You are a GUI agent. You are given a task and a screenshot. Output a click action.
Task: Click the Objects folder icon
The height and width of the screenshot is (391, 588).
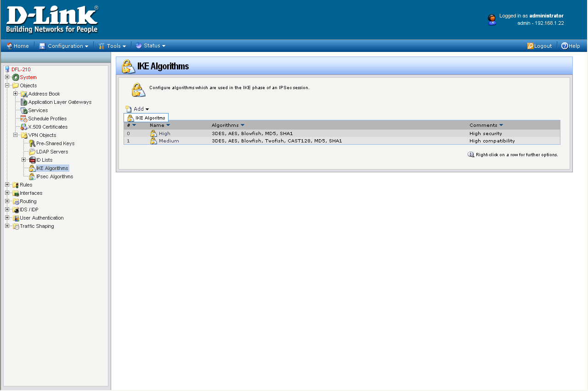pyautogui.click(x=16, y=85)
